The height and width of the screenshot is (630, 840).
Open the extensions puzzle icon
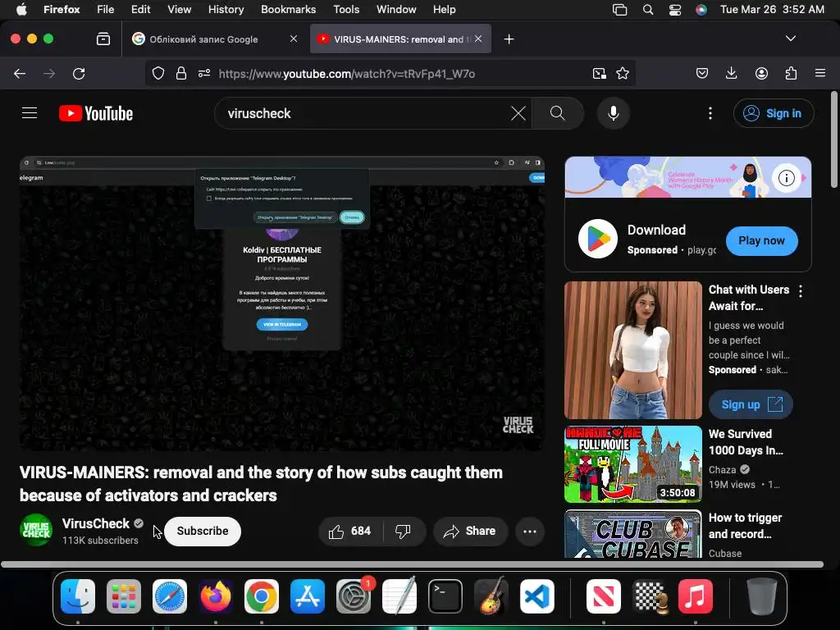click(x=791, y=73)
